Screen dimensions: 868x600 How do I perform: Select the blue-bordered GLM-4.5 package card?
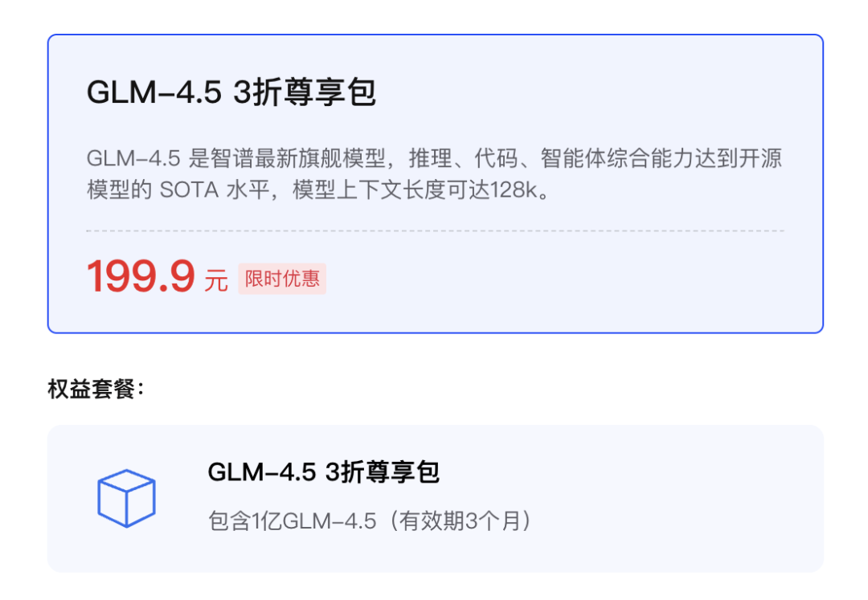click(x=435, y=184)
